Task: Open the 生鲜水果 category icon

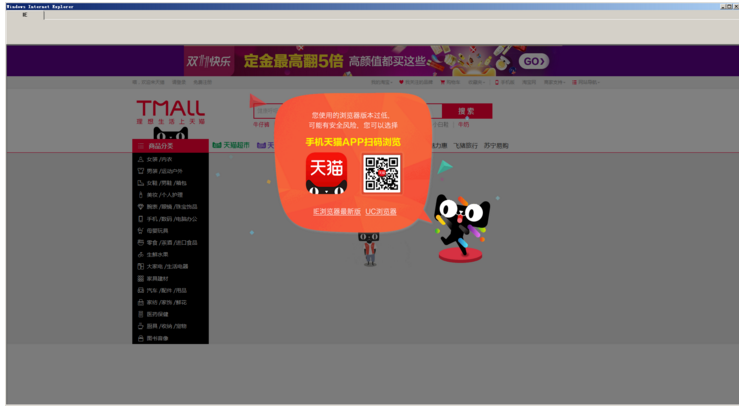Action: point(140,254)
